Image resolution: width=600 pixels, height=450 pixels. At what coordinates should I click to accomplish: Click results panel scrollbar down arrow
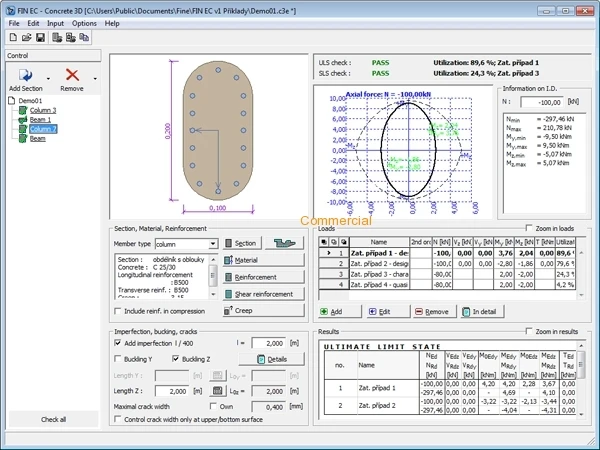pos(581,414)
